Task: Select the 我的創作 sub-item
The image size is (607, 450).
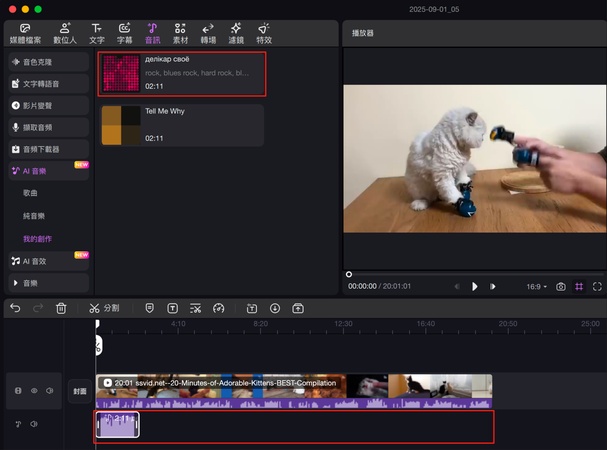Action: [38, 239]
